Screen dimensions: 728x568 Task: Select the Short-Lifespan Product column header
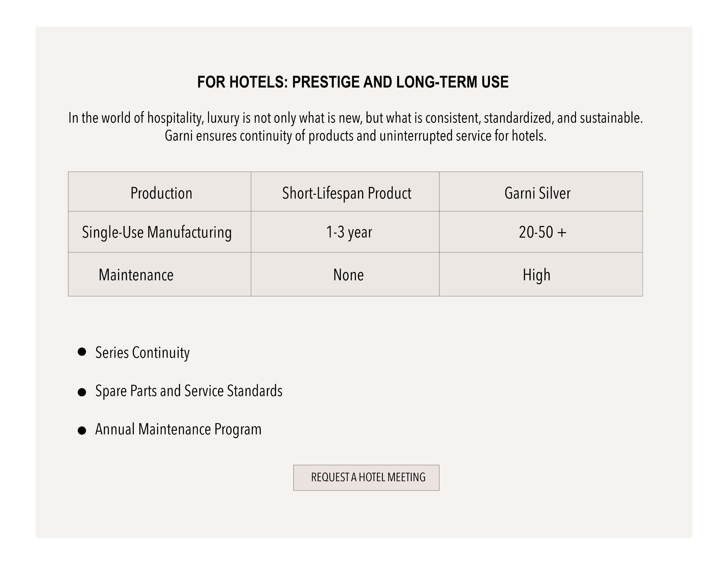(x=346, y=193)
